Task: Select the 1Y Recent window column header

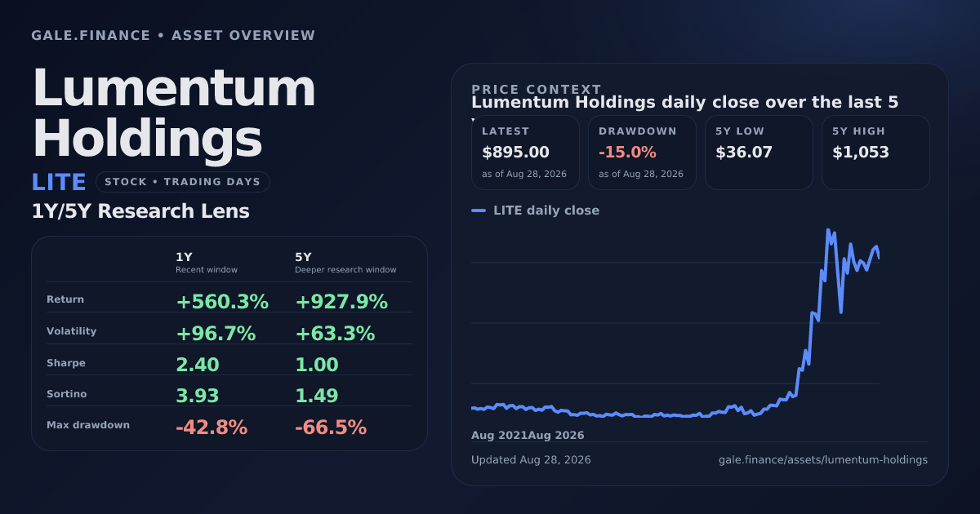Action: coord(207,263)
